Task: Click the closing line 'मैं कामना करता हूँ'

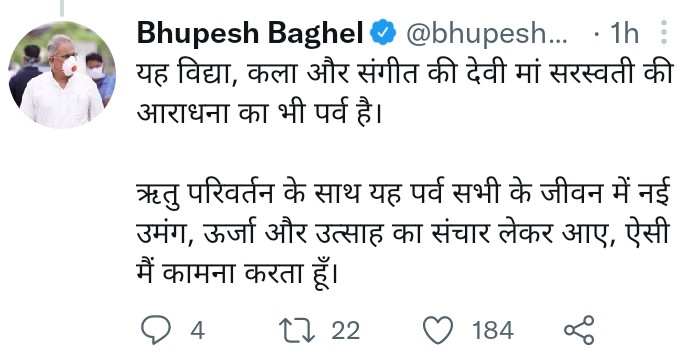Action: [x=238, y=274]
